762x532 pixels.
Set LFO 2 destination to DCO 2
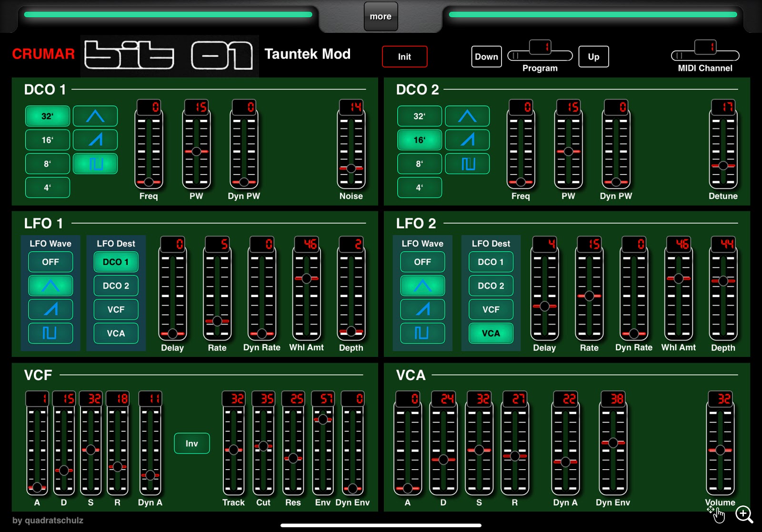coord(491,286)
